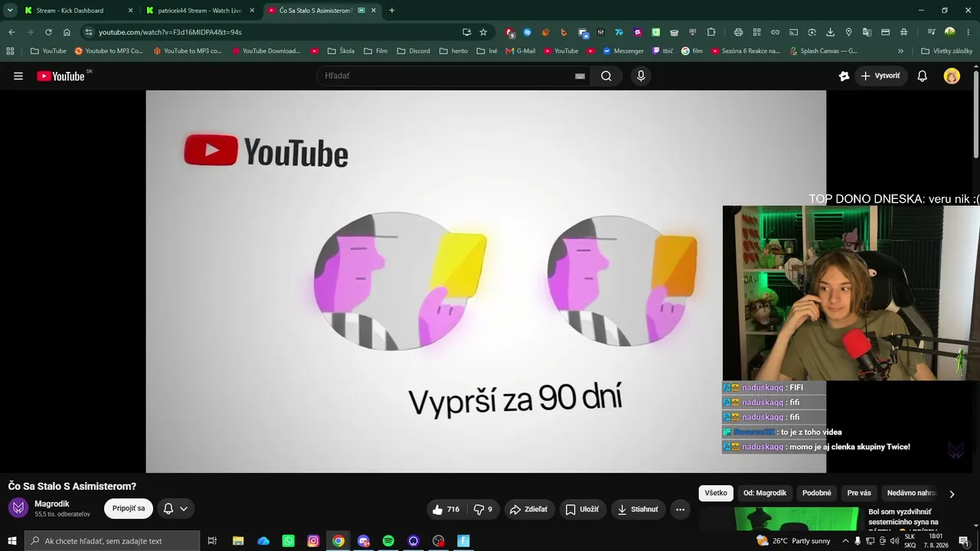Click Vytvoriť create button
The width and height of the screenshot is (980, 551).
tap(880, 76)
